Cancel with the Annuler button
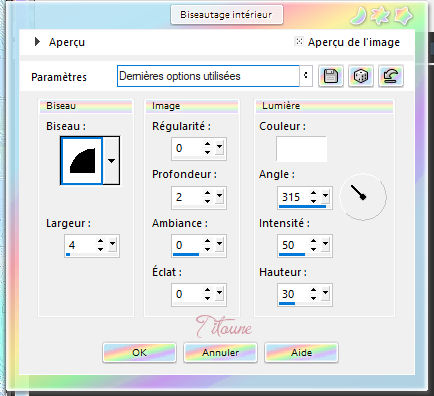Viewport: 434px width, 396px height. coord(220,353)
